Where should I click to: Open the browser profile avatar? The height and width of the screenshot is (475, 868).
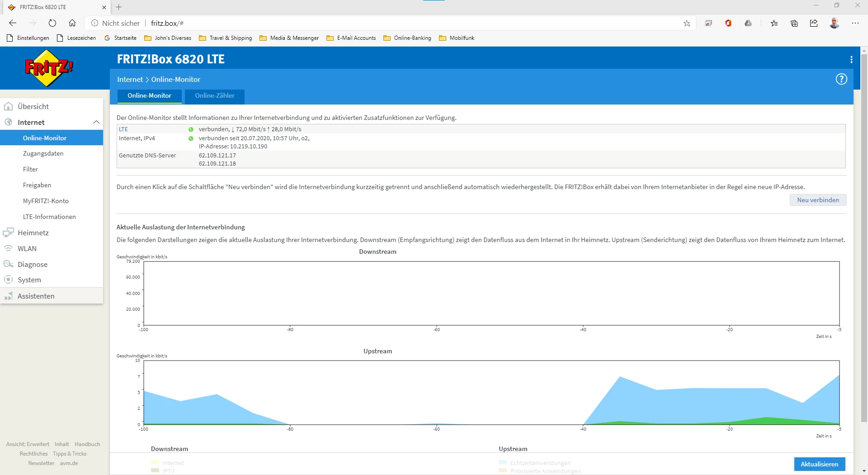click(834, 23)
